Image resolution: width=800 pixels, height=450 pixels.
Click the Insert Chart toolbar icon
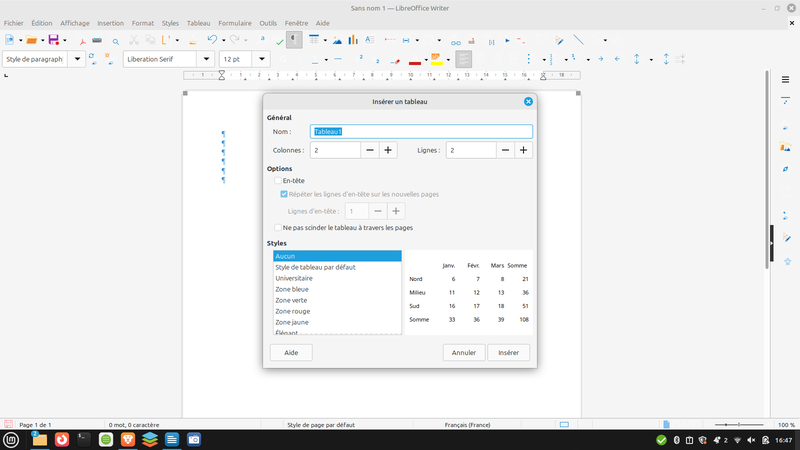click(352, 40)
